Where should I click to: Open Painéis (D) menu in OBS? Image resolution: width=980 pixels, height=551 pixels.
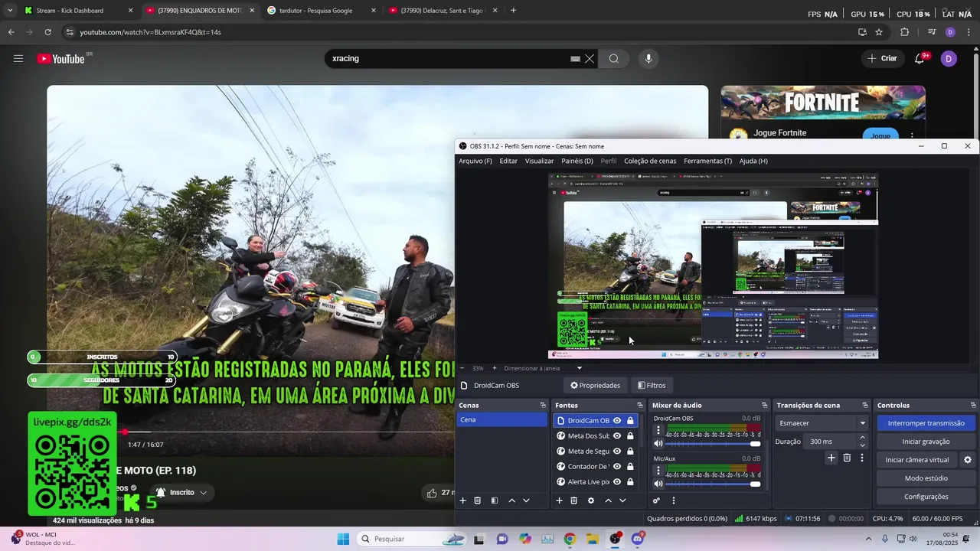[577, 161]
